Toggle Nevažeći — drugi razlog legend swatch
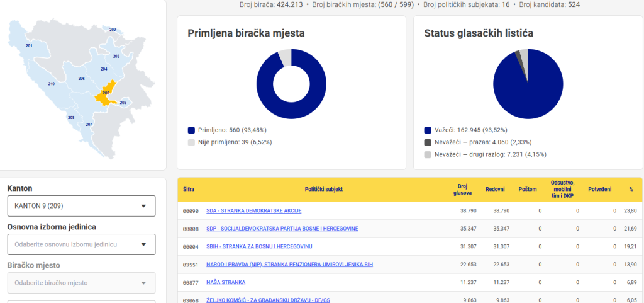The height and width of the screenshot is (303, 644). (x=428, y=154)
